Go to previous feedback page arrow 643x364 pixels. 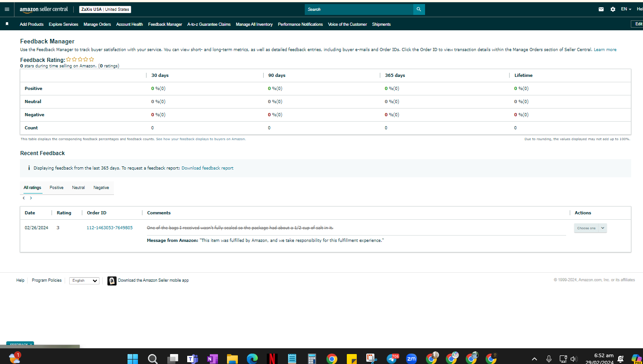click(24, 198)
